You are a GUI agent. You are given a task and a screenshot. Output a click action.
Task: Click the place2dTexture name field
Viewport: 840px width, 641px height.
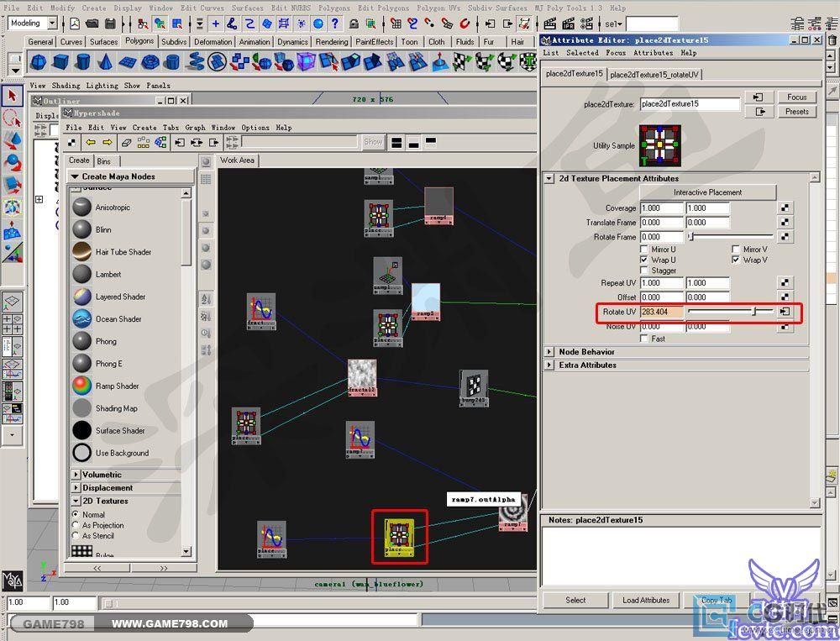pos(690,104)
